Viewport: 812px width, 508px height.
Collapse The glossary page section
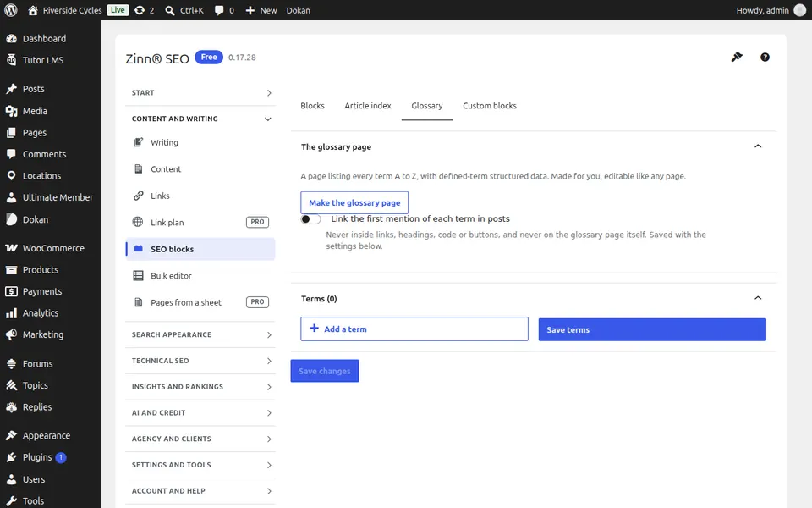click(x=758, y=146)
